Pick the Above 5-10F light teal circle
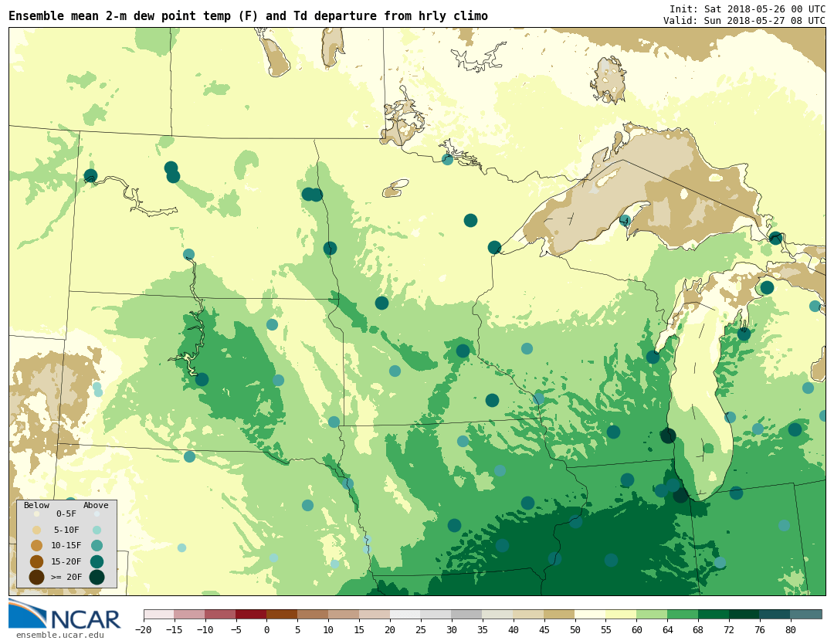This screenshot has width=834, height=644. 97,530
